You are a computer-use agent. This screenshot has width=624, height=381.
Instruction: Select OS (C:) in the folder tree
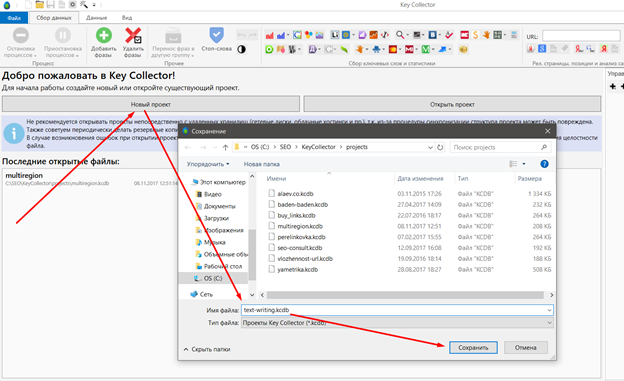213,278
